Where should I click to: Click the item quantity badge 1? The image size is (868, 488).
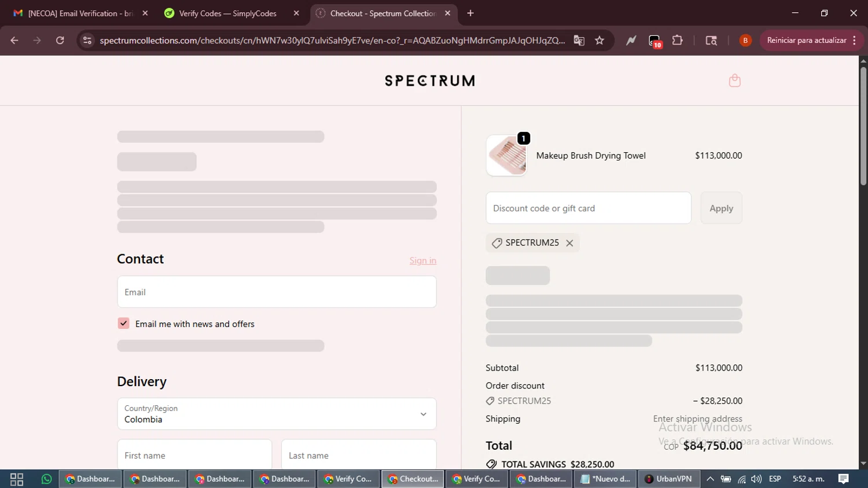[x=524, y=138]
